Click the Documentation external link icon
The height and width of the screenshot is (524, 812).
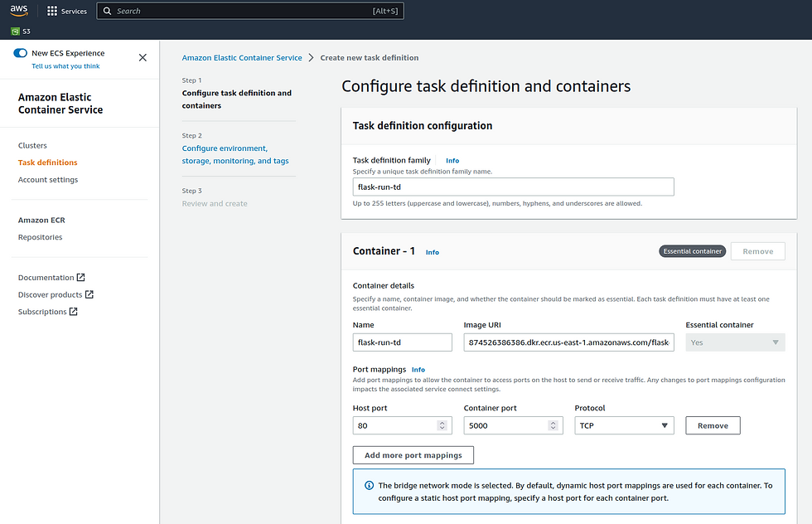81,277
